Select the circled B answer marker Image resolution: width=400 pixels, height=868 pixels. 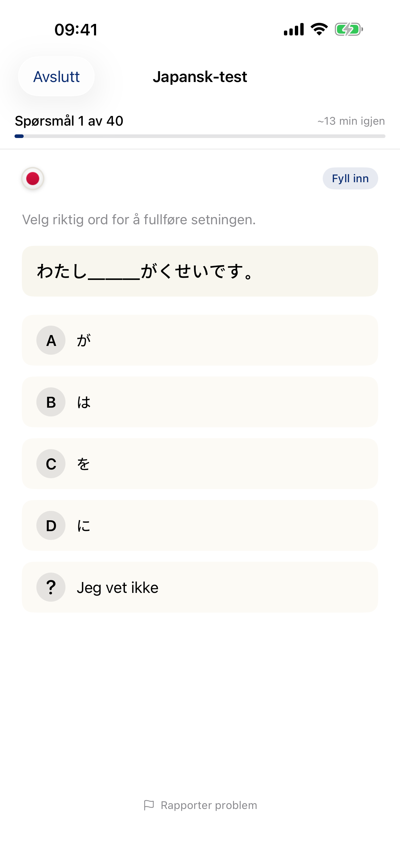(x=51, y=402)
